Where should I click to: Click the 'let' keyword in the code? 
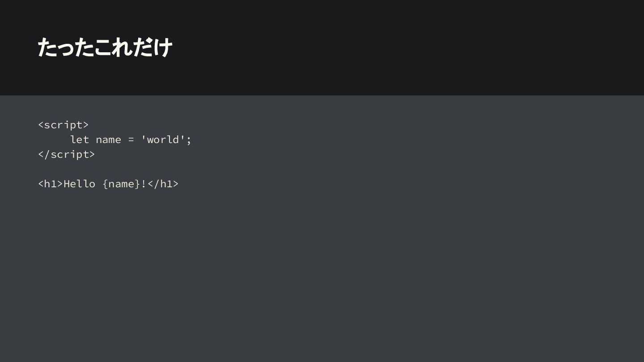click(x=80, y=139)
